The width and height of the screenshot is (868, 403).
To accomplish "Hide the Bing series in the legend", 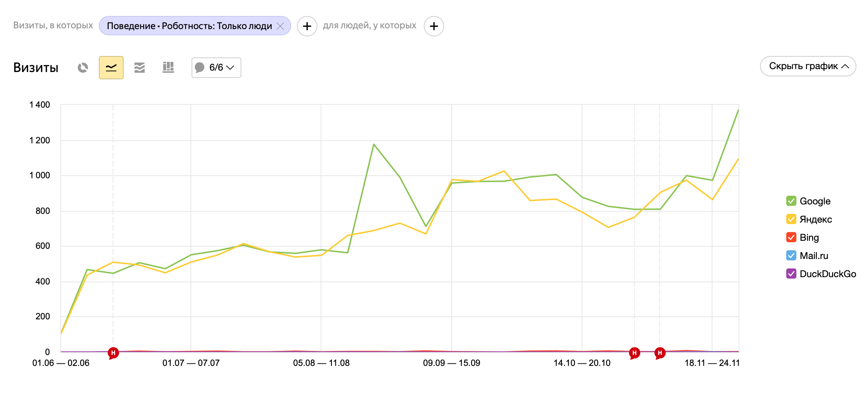I will pos(791,237).
